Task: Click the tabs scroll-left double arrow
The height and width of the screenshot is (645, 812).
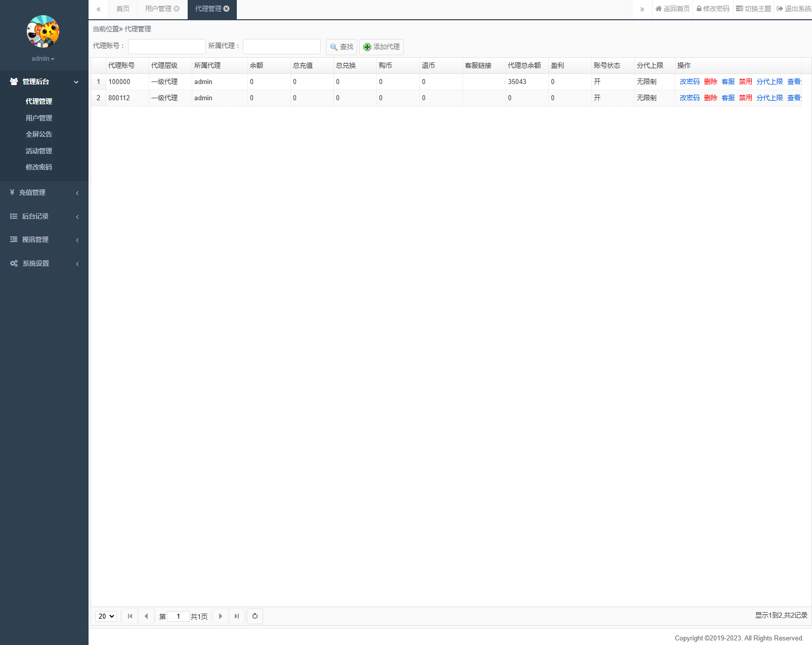Action: (x=99, y=9)
